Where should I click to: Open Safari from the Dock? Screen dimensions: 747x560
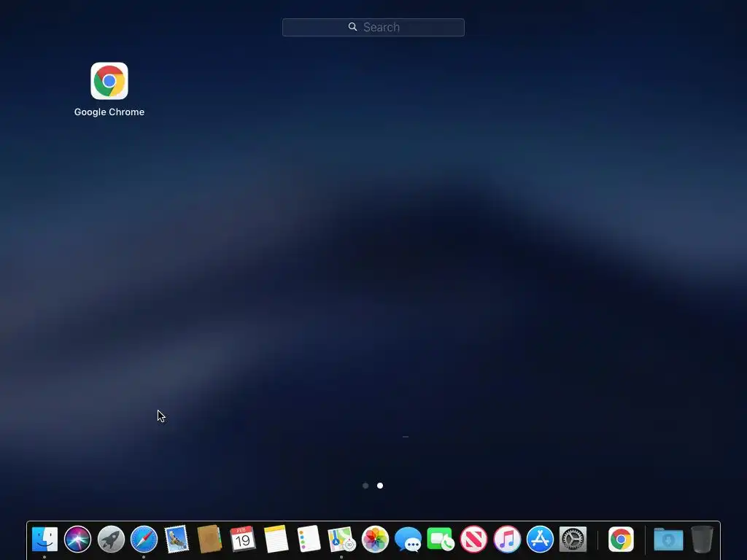click(x=144, y=540)
